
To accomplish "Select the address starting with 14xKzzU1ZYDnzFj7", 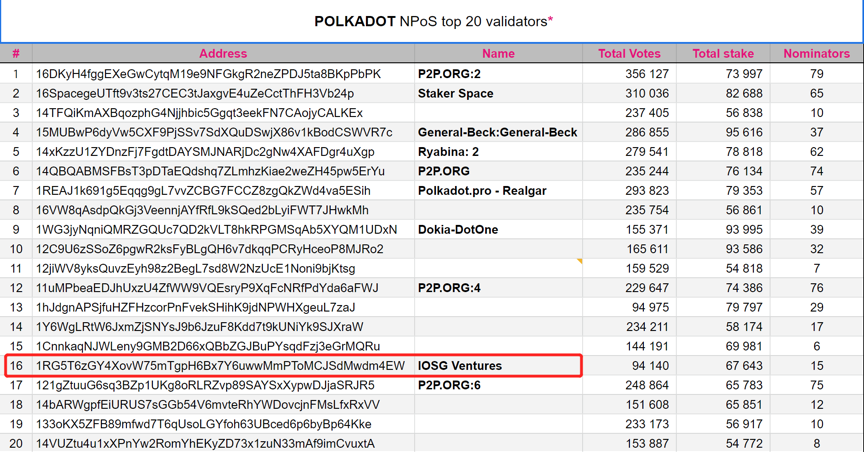I will pos(205,152).
